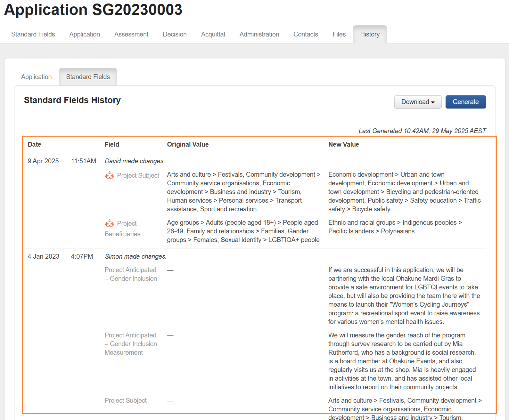
Task: Click the New Value column header
Action: coord(343,144)
